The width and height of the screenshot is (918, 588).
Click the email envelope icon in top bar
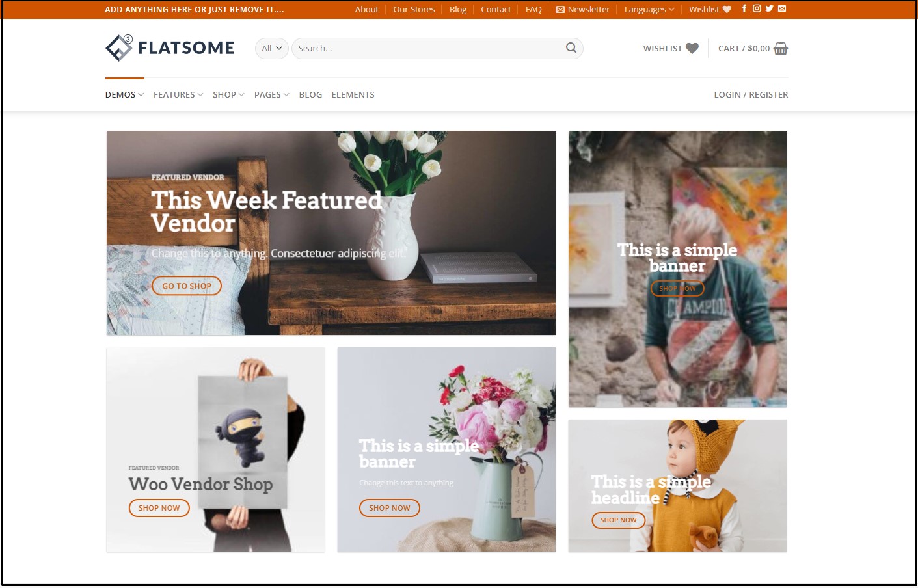(782, 8)
